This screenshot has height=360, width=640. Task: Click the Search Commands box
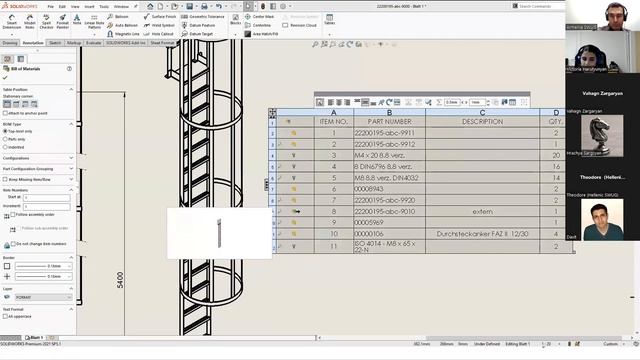[537, 6]
